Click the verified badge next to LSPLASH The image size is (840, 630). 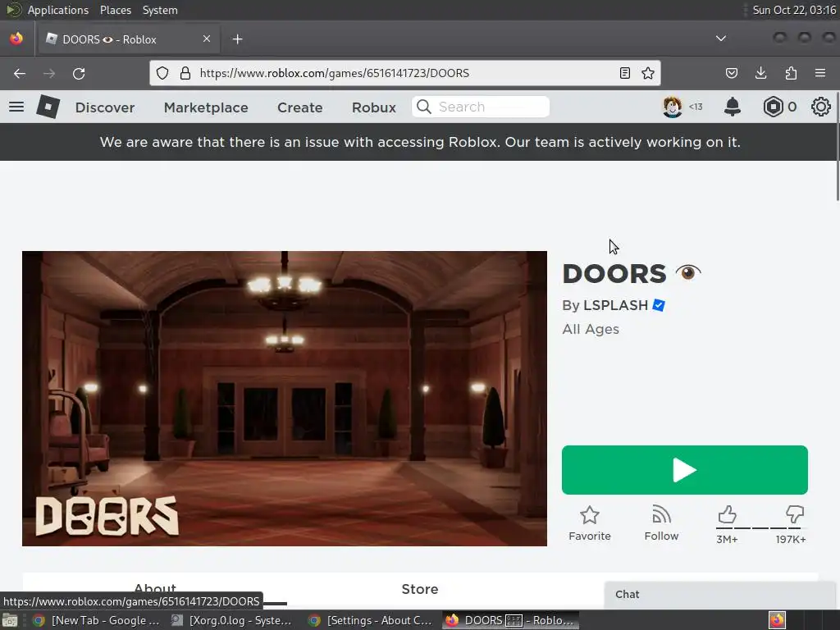point(659,305)
